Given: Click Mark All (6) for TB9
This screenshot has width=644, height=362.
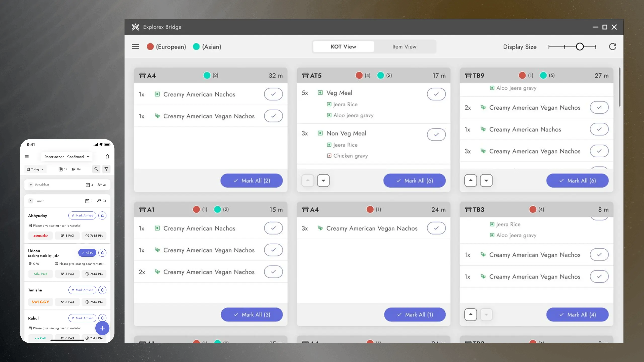Looking at the screenshot, I should pos(578,180).
